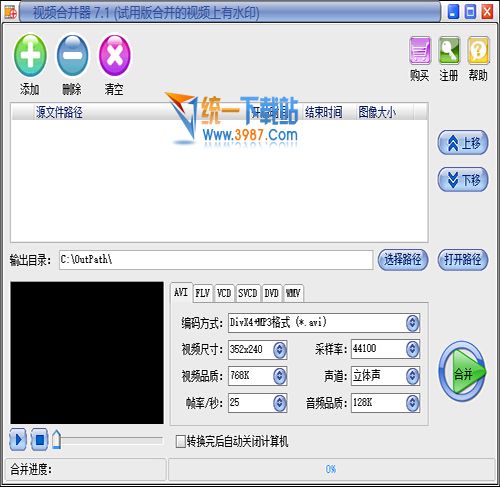Open the 帮助 help icon
This screenshot has width=500, height=487.
click(478, 50)
